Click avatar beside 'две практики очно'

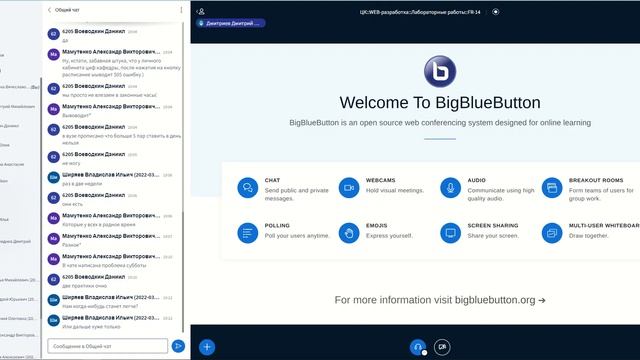[53, 280]
